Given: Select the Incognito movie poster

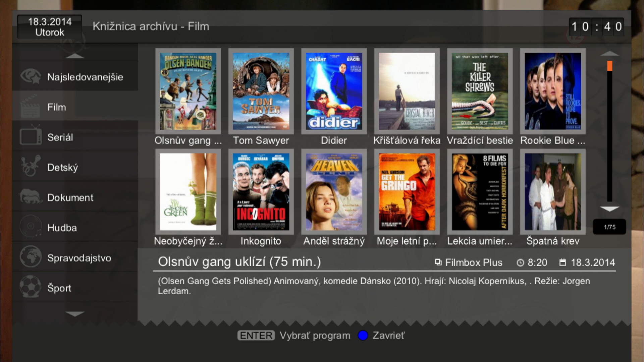Looking at the screenshot, I should tap(261, 192).
